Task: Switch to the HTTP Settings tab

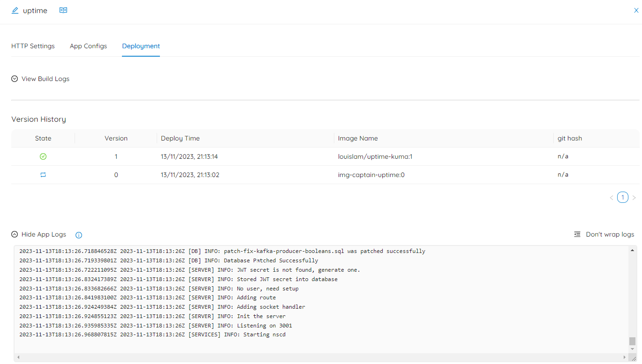Action: pos(33,46)
